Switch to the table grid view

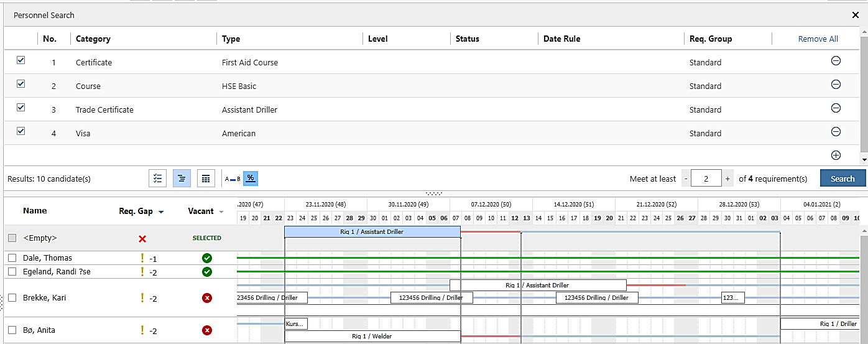coord(206,179)
